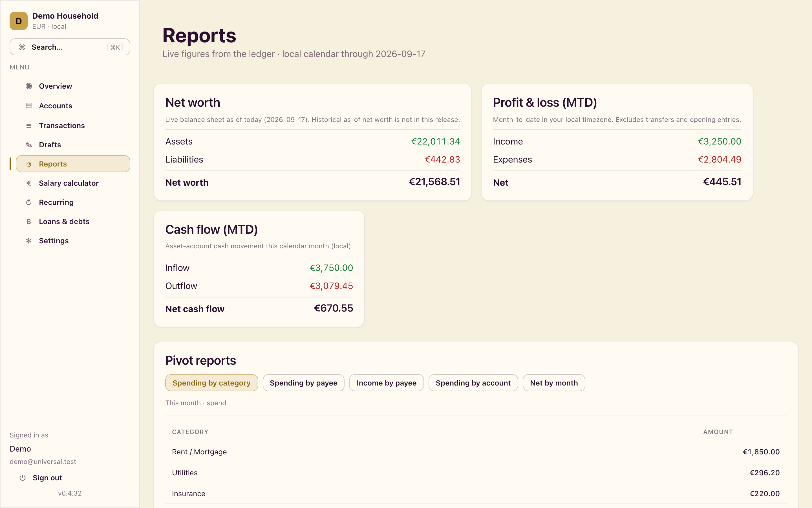Open Settings from the sidebar
812x508 pixels.
tap(73, 240)
